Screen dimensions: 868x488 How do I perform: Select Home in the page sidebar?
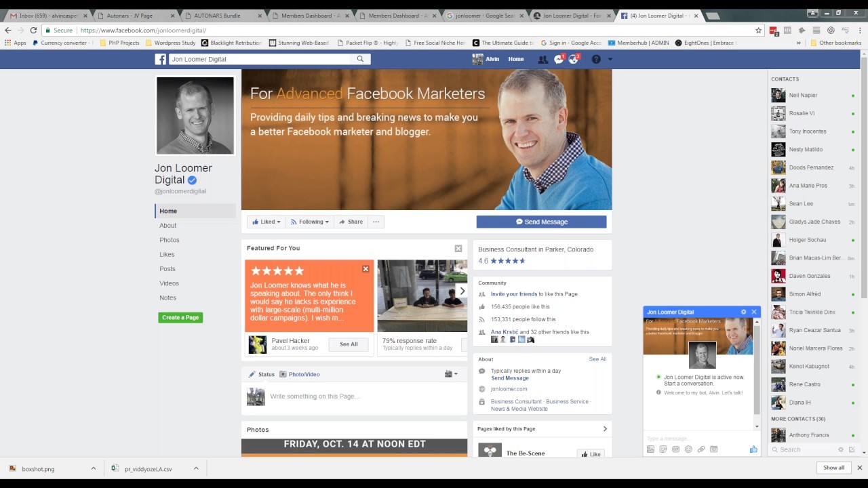tap(195, 211)
